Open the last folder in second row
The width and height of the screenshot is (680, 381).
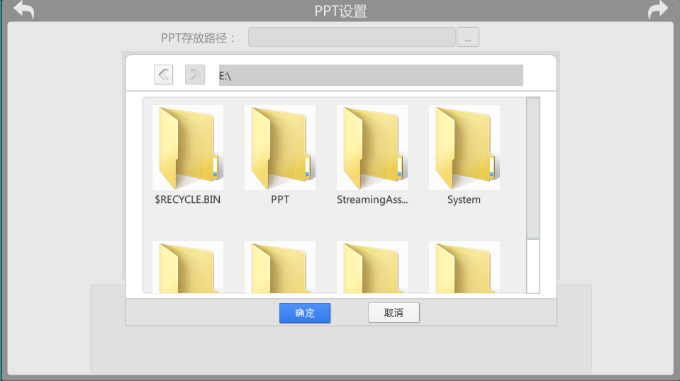[464, 267]
